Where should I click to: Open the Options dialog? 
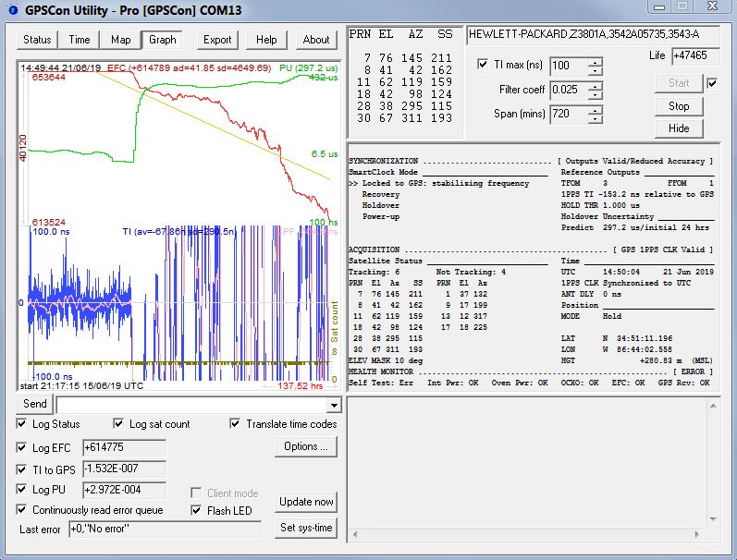click(x=306, y=447)
